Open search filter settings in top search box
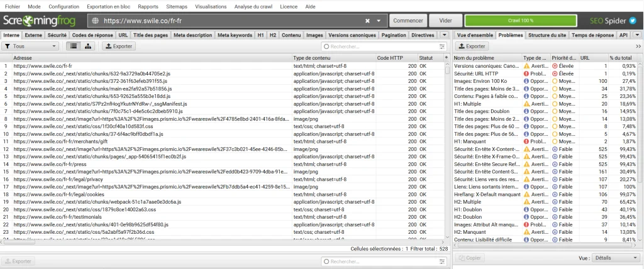 pyautogui.click(x=442, y=47)
